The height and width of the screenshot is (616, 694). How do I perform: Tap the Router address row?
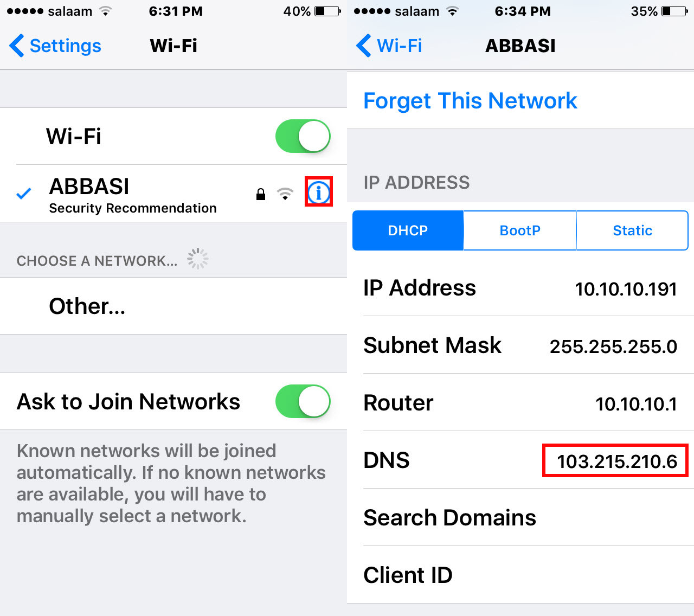pyautogui.click(x=520, y=403)
